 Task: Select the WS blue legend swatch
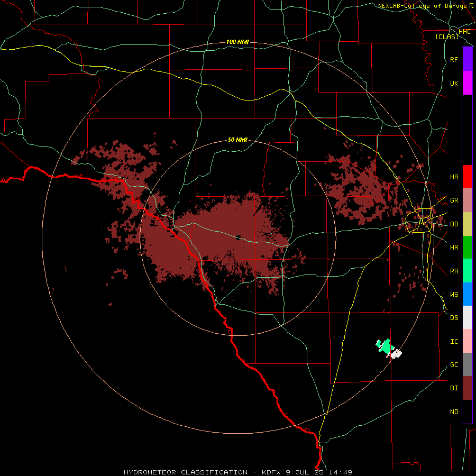[467, 294]
